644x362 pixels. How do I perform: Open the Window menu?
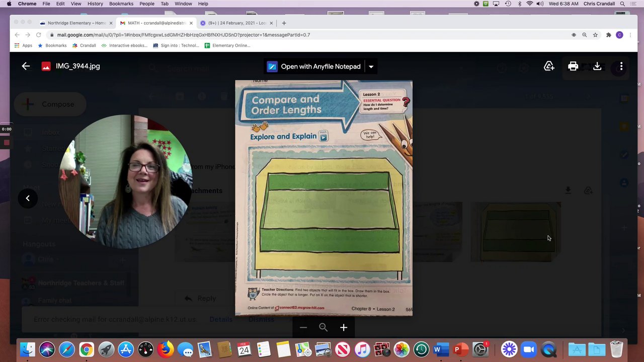point(183,4)
